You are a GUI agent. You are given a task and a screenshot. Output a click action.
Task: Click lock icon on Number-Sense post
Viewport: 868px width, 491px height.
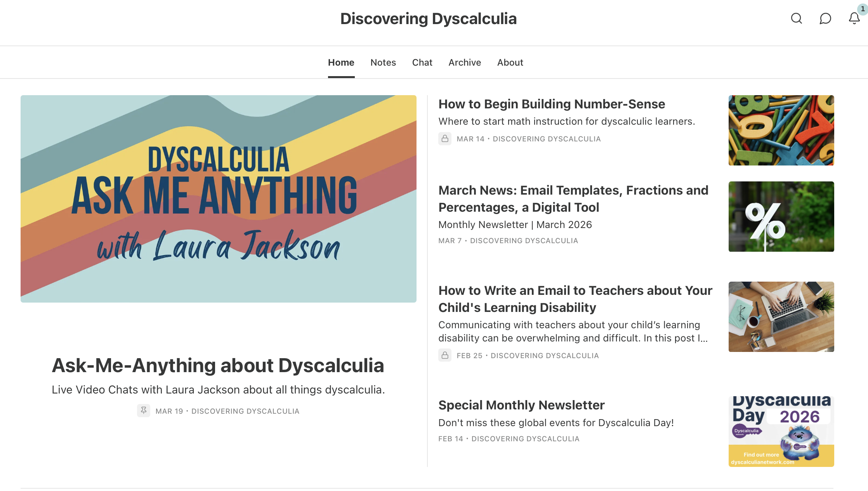pos(445,139)
